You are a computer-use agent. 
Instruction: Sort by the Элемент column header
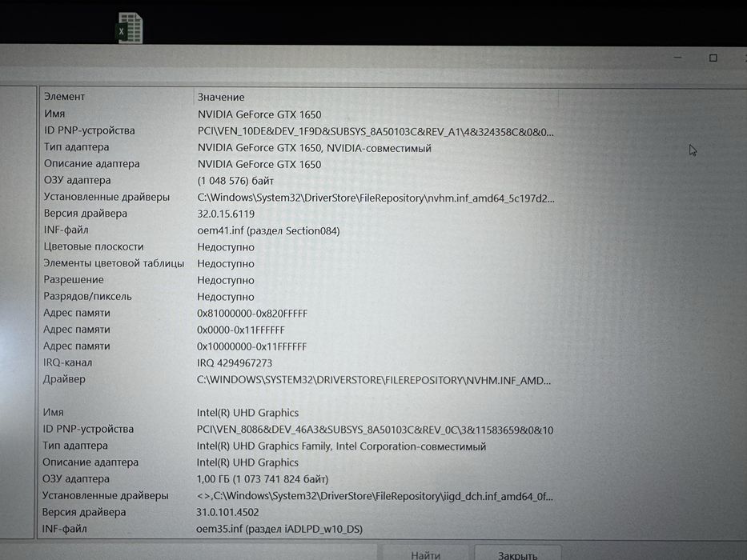coord(117,97)
